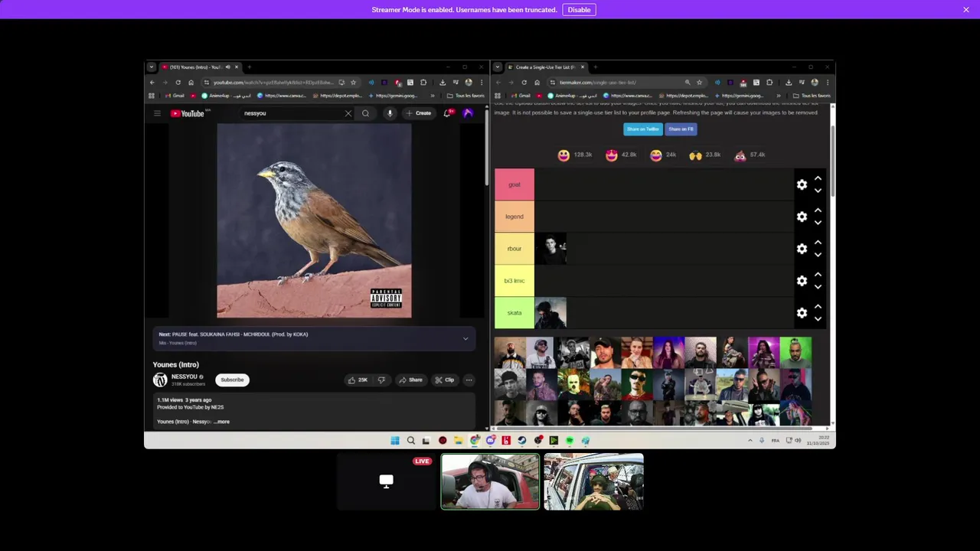
Task: React with the poop emoji showing 57.4k
Action: pyautogui.click(x=740, y=155)
